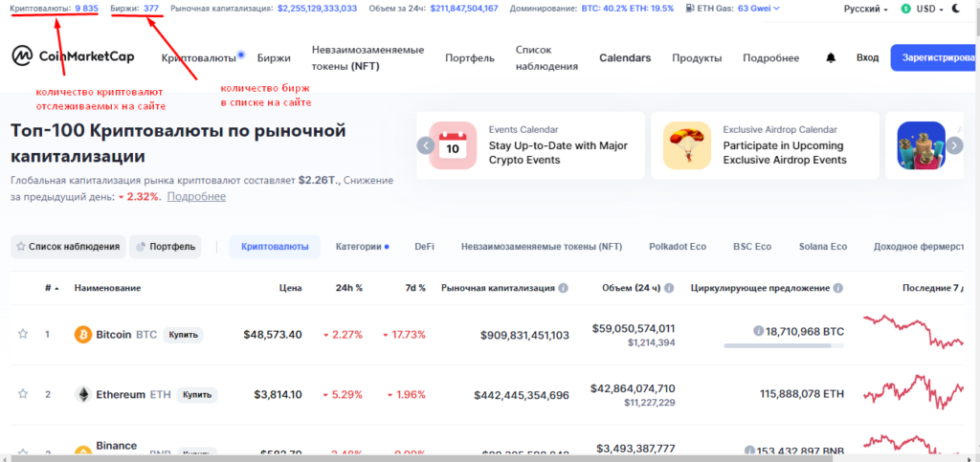
Task: Open Невзаимозаменяемые токены (NFT) navigation item
Action: pos(368,58)
